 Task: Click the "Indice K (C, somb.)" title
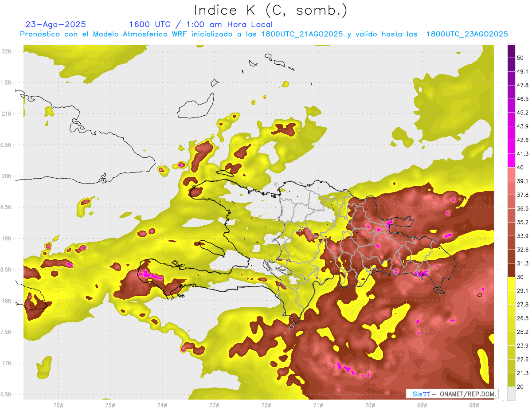[270, 10]
